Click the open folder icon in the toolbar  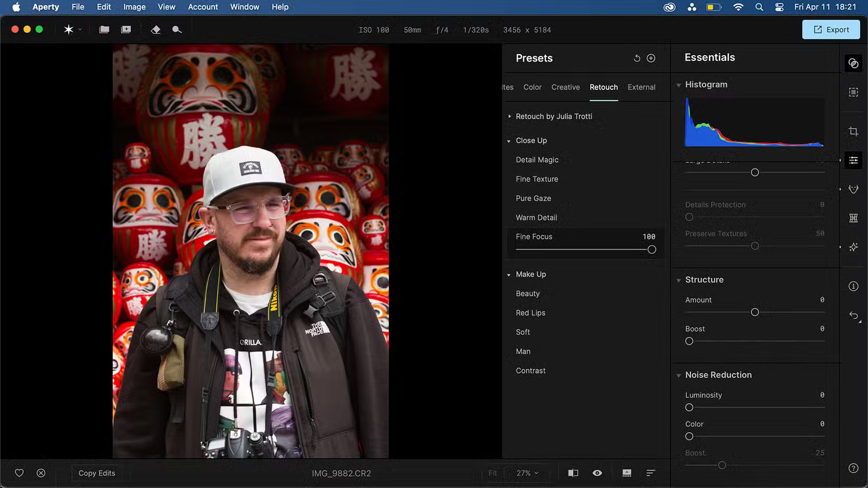(104, 29)
